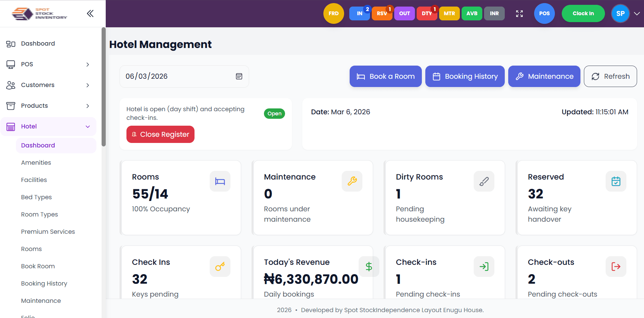Select the RSV status badge

point(382,13)
